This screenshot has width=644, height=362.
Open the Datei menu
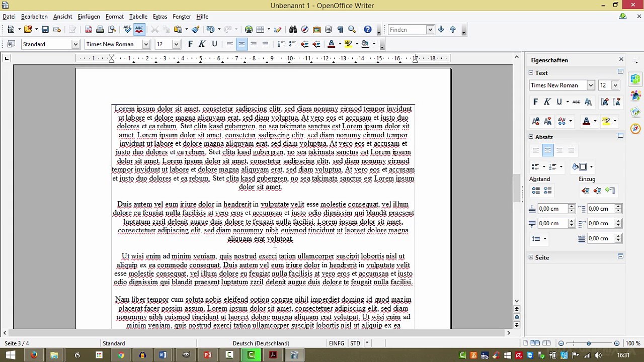9,17
